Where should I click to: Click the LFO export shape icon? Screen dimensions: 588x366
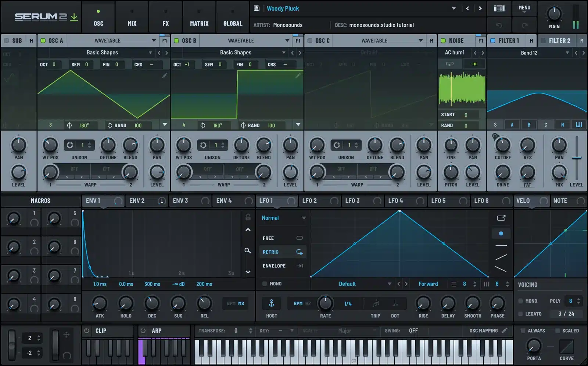(501, 218)
